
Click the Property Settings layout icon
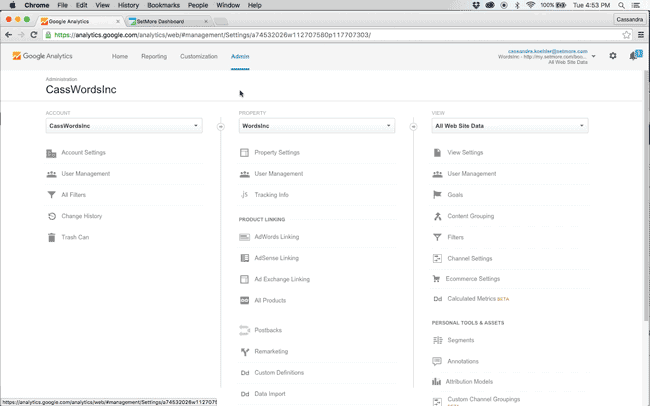click(245, 153)
